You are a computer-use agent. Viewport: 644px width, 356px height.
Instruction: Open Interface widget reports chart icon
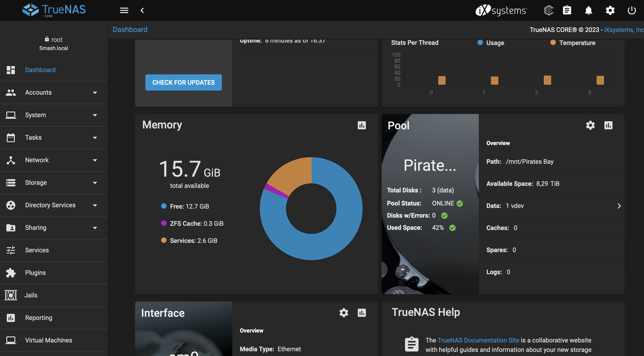pos(362,313)
